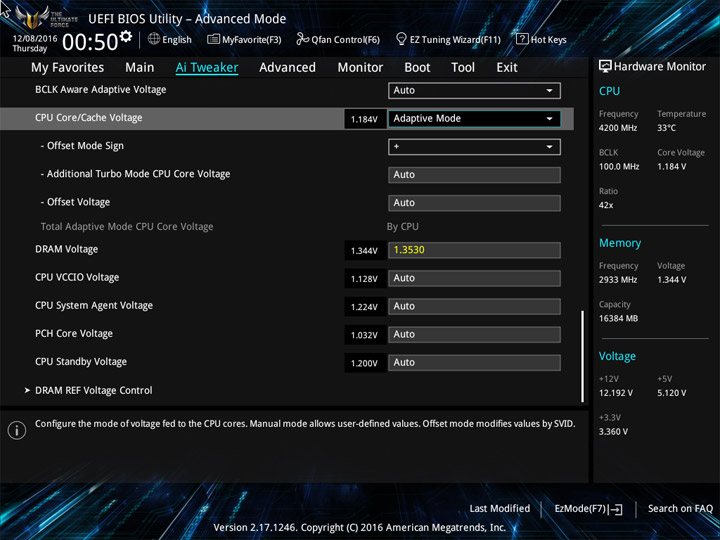Image resolution: width=720 pixels, height=540 pixels.
Task: Click the info icon beside help text
Action: [x=17, y=430]
